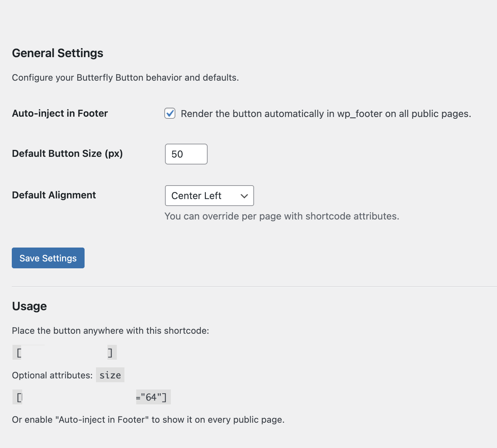This screenshot has height=448, width=497.
Task: Click the General Settings heading
Action: click(x=58, y=53)
